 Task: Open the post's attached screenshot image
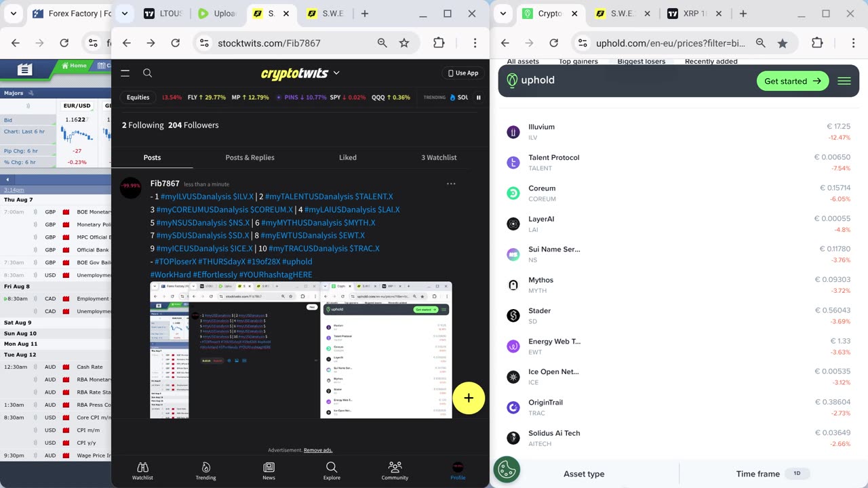300,350
